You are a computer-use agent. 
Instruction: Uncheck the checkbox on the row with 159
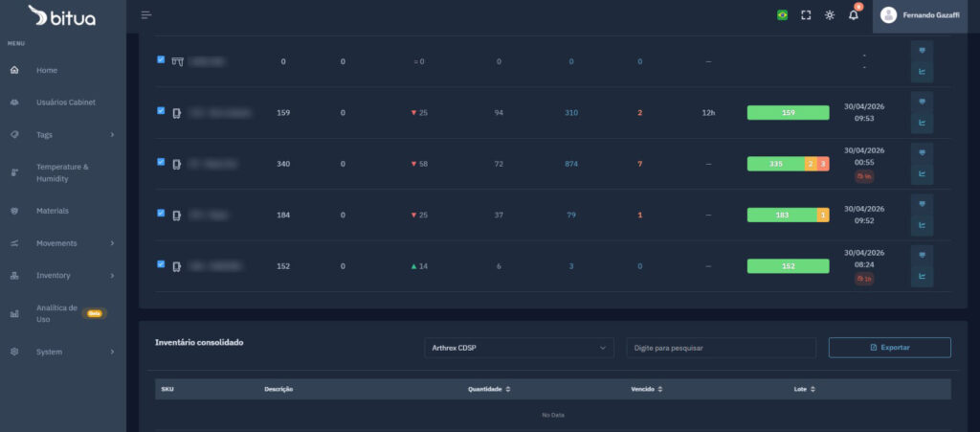pos(161,111)
